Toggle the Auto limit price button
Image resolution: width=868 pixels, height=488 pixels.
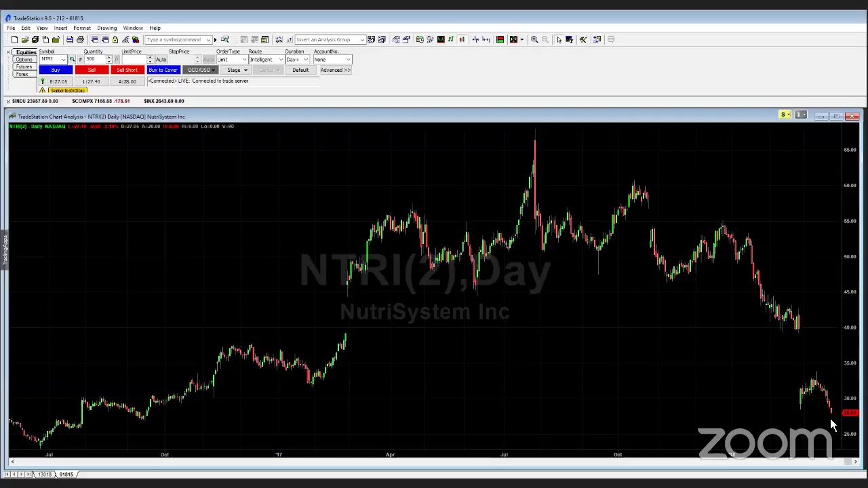coord(161,59)
